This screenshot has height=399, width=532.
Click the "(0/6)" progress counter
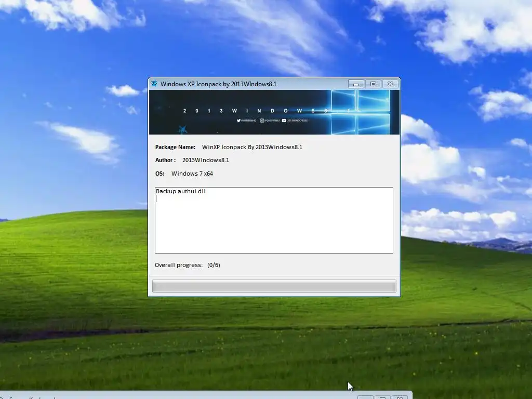click(214, 265)
